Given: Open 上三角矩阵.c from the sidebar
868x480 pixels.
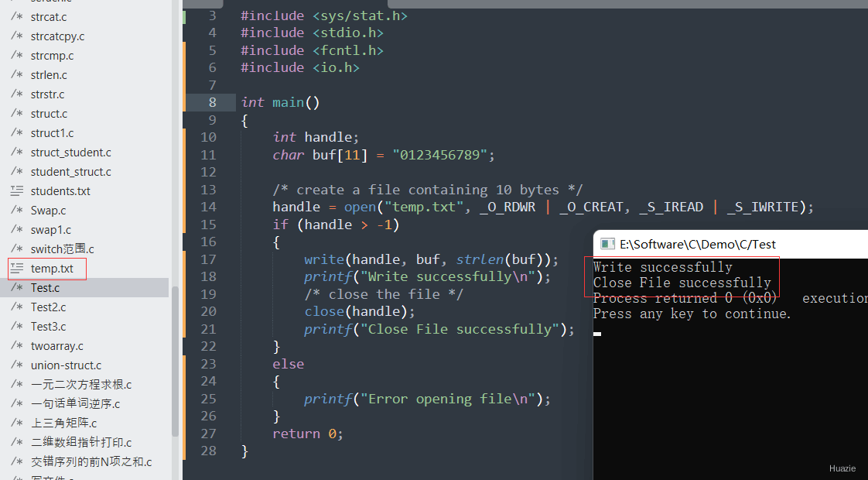Looking at the screenshot, I should 63,423.
